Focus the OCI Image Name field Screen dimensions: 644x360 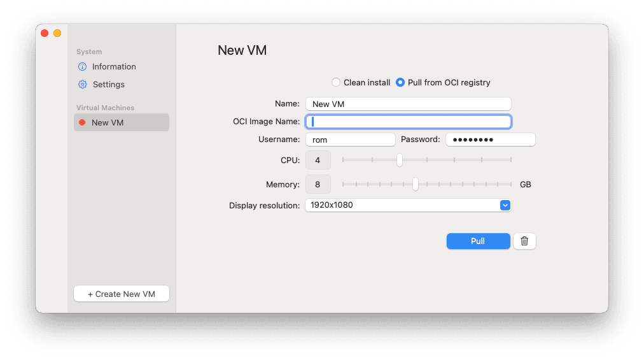coord(408,122)
